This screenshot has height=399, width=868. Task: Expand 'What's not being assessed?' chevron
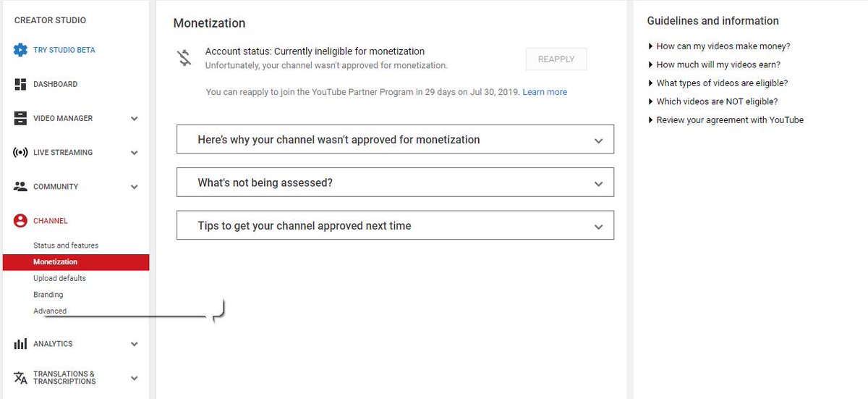pyautogui.click(x=598, y=184)
